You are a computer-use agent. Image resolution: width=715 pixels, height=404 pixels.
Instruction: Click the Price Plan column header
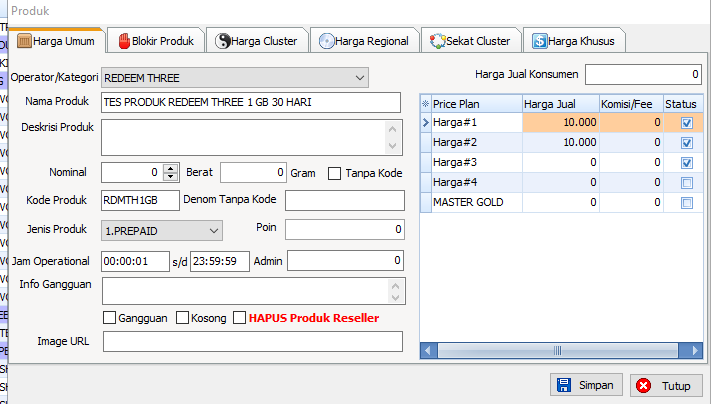pyautogui.click(x=477, y=104)
